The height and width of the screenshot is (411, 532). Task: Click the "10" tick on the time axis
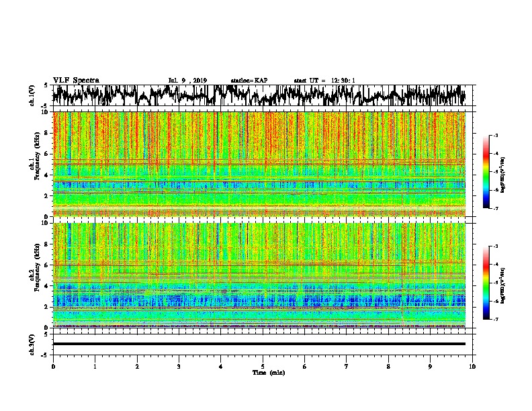coord(472,367)
